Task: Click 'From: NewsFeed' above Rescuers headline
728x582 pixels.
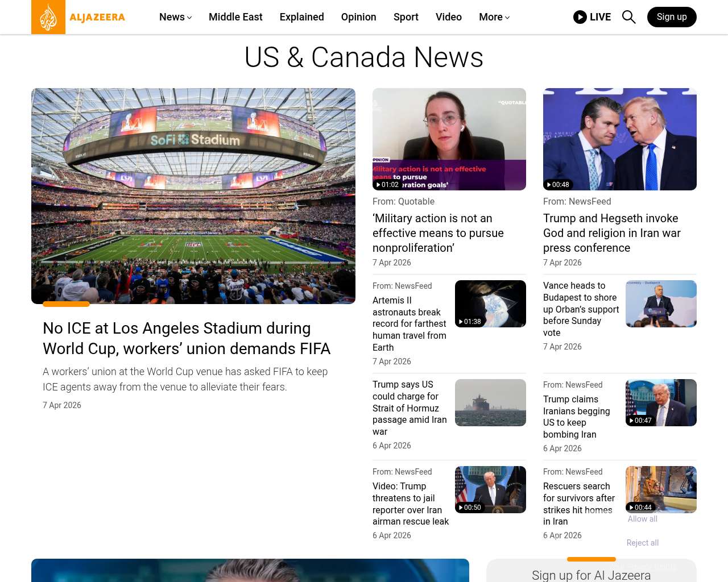Action: [x=573, y=472]
